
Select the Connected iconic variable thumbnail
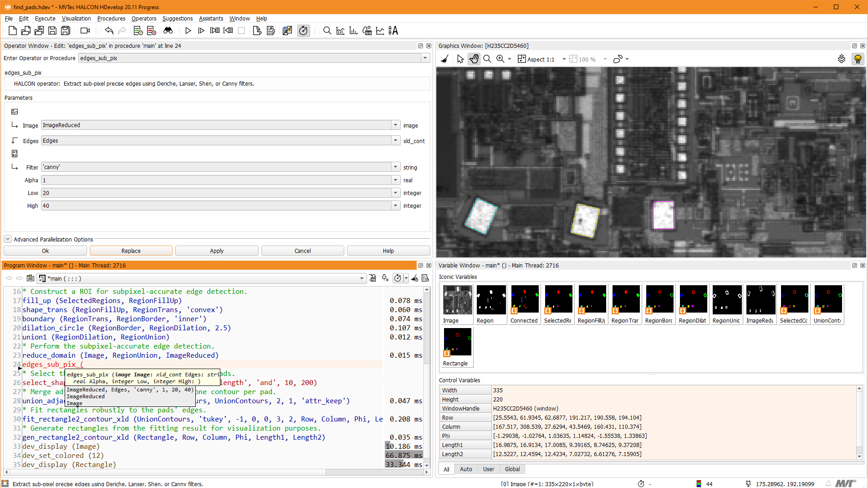click(x=525, y=304)
